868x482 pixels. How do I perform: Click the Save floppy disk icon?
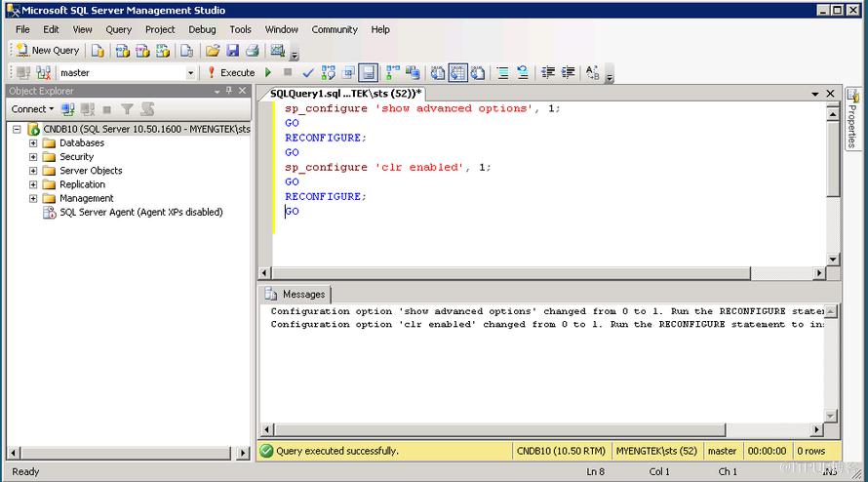click(232, 51)
